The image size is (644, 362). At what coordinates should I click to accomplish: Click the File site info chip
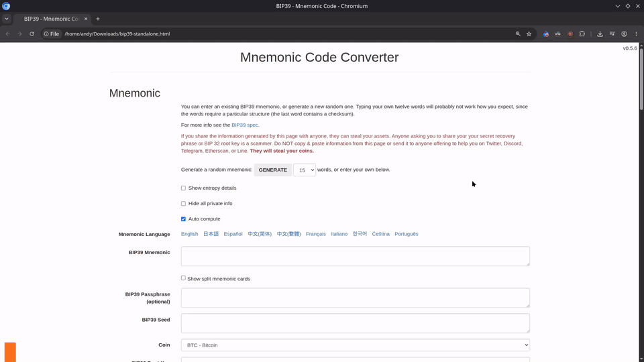(x=52, y=34)
